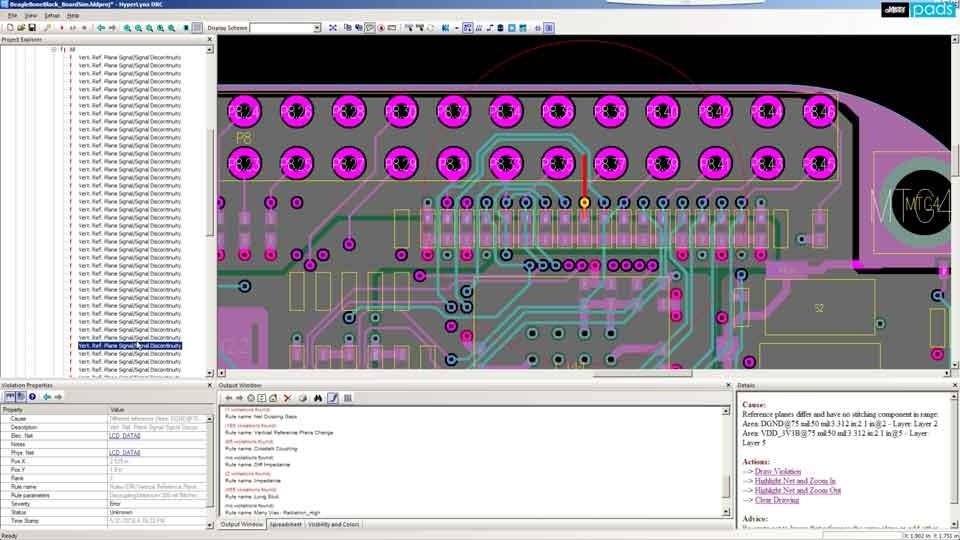Click the binoculars find icon
Screen dimensions: 960x540
coord(318,398)
